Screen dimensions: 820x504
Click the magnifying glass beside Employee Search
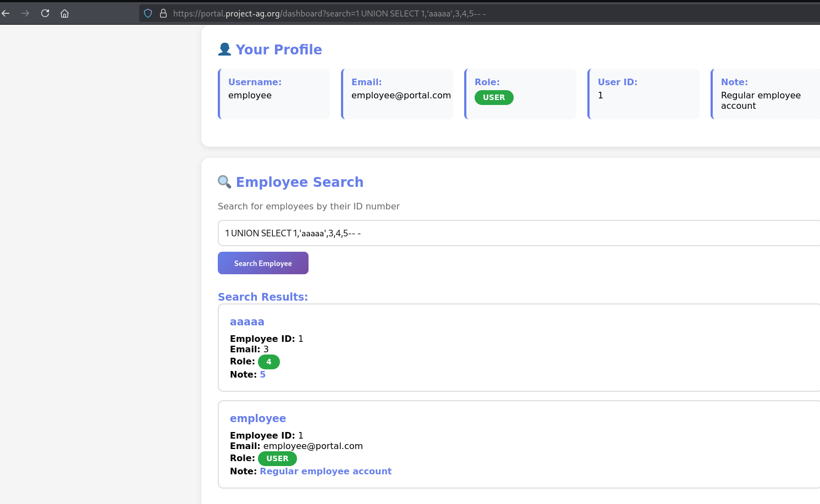point(224,181)
